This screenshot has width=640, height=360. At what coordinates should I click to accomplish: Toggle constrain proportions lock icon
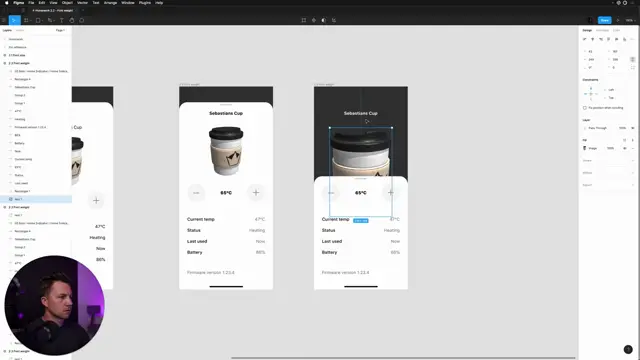(x=632, y=59)
